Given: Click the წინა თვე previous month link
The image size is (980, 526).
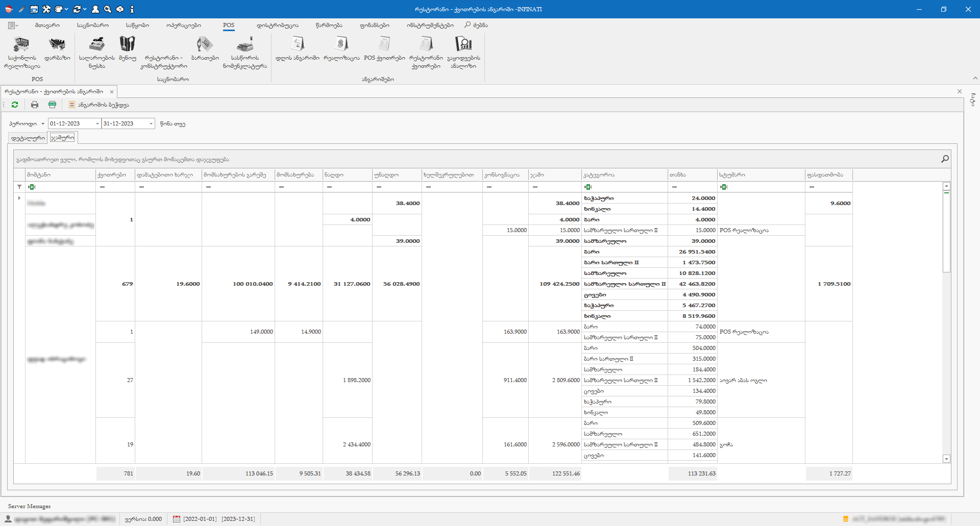Looking at the screenshot, I should 173,124.
